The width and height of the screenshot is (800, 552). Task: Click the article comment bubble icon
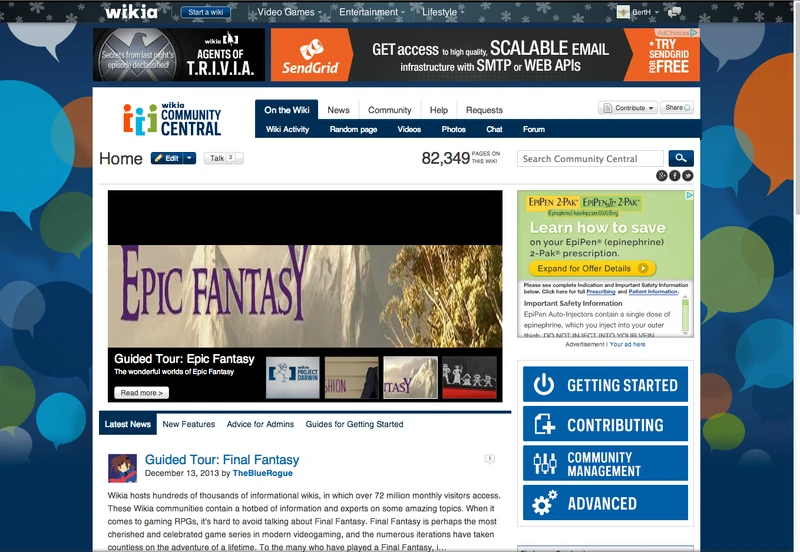(x=489, y=459)
